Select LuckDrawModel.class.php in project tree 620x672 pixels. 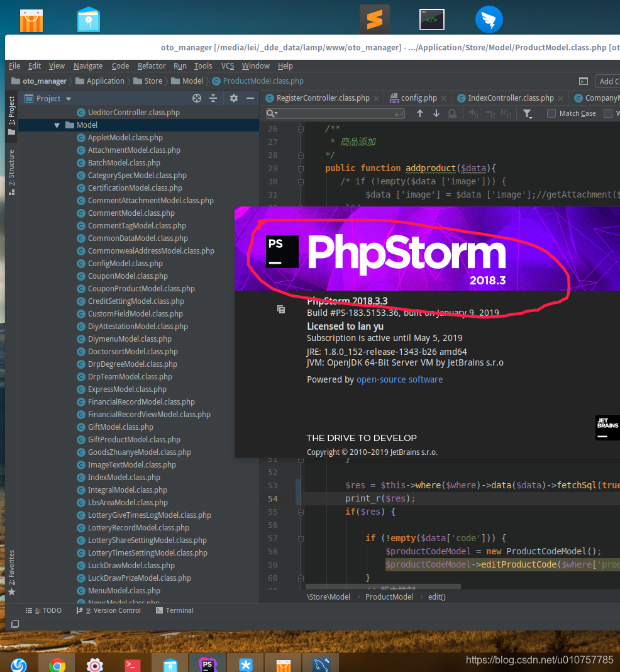click(131, 565)
